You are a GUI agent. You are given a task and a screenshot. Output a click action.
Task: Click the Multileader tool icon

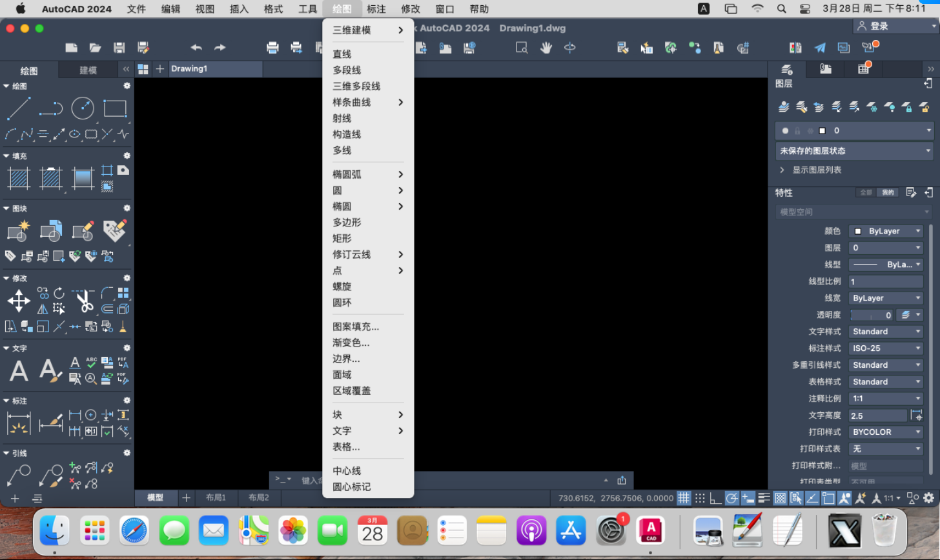pyautogui.click(x=19, y=475)
